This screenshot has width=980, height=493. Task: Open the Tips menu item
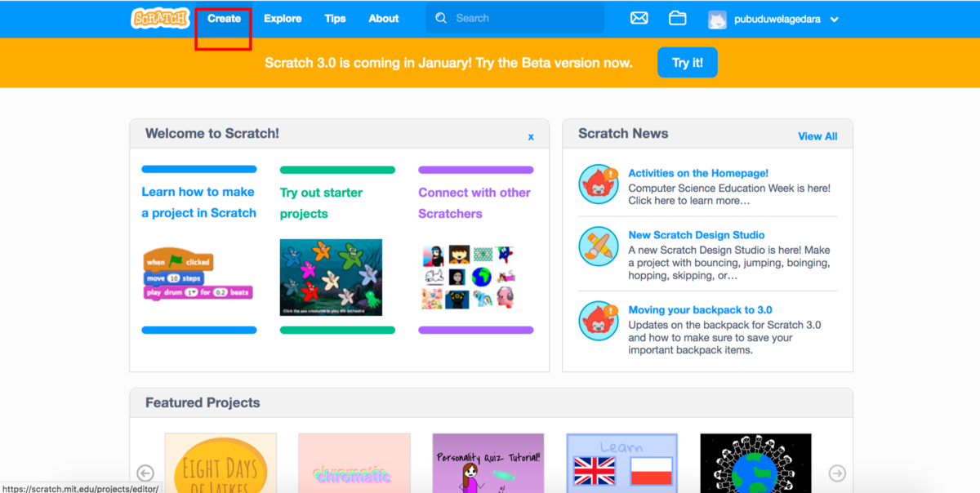tap(335, 19)
